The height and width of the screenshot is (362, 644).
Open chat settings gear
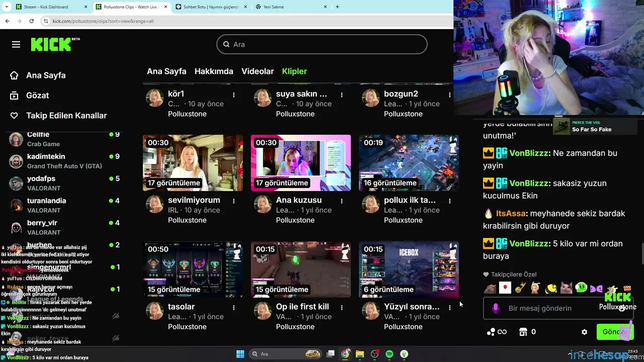pos(584,332)
